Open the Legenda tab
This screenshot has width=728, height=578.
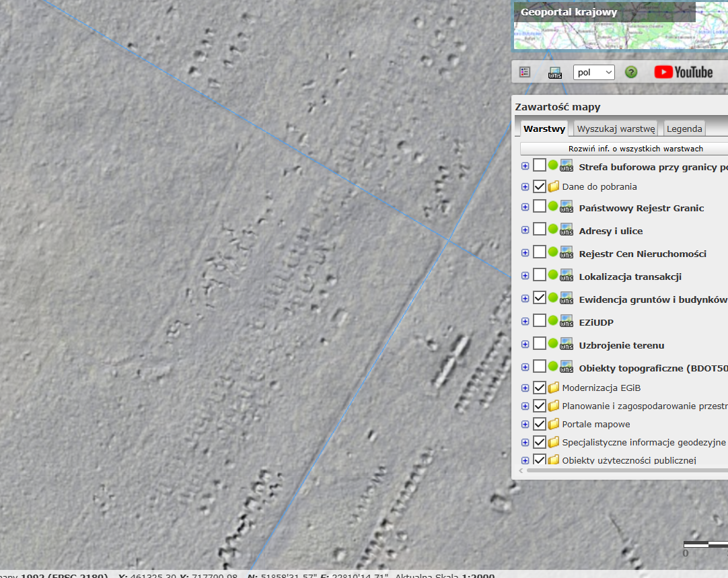[684, 129]
